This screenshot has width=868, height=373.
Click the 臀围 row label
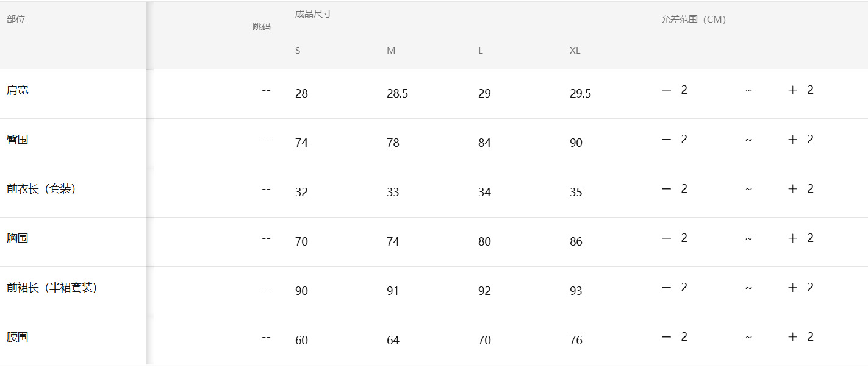(18, 140)
